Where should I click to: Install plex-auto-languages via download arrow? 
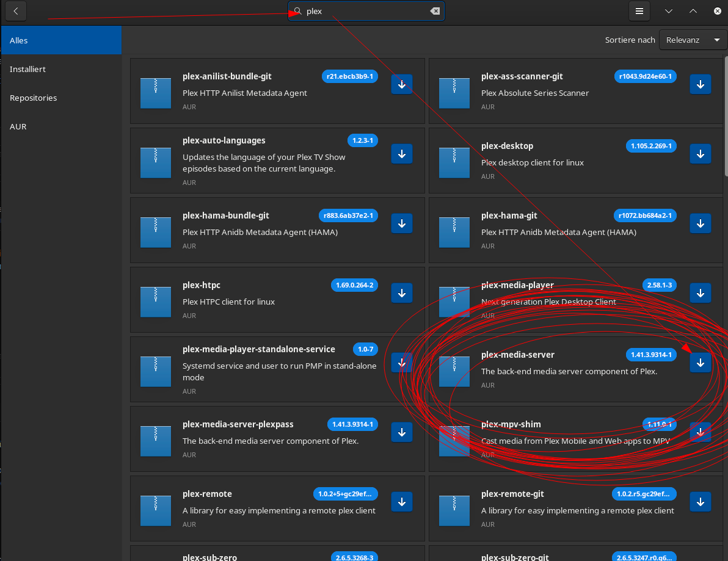point(402,154)
